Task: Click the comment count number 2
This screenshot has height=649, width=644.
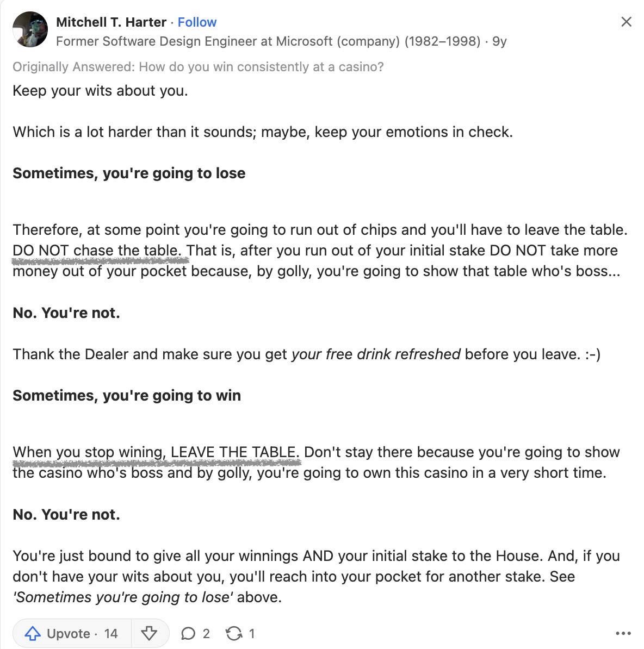Action: click(x=206, y=633)
